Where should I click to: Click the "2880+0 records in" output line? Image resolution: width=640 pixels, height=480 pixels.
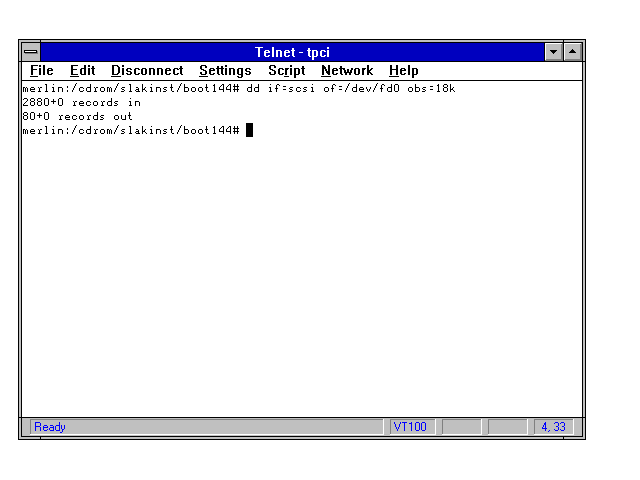(81, 103)
